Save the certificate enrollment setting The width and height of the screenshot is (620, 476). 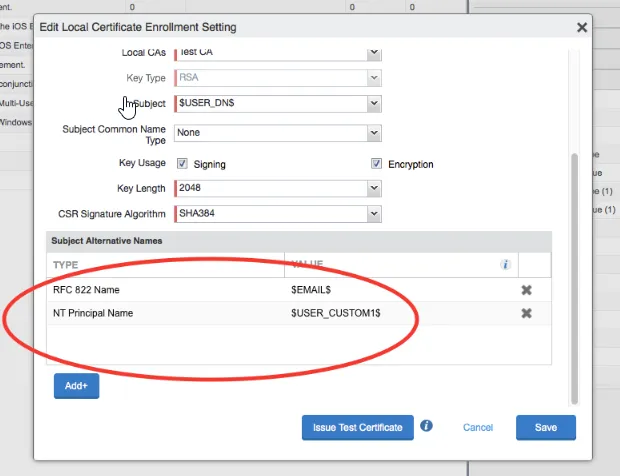[x=546, y=427]
